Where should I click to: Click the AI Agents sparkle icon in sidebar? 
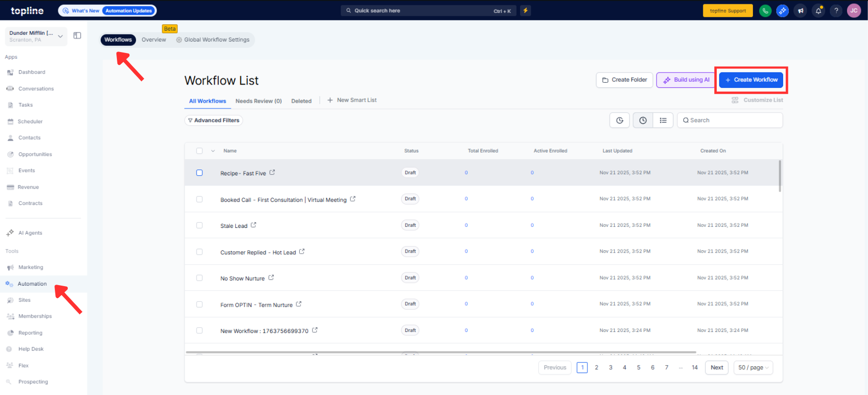[x=10, y=233]
